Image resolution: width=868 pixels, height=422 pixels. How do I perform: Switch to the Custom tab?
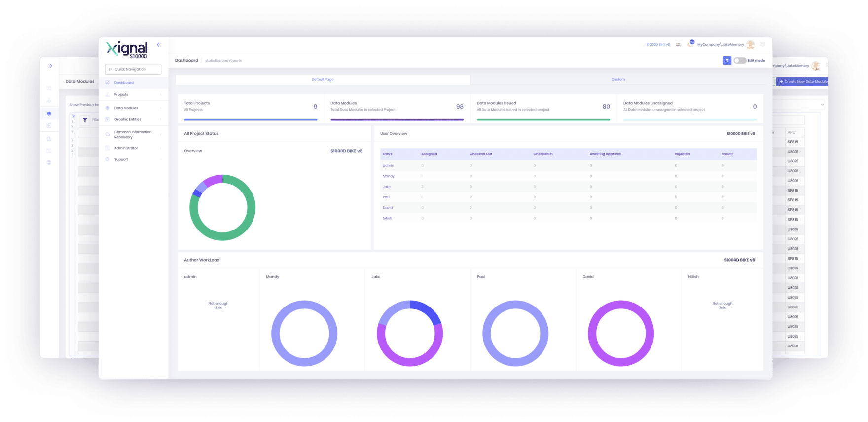pyautogui.click(x=618, y=79)
